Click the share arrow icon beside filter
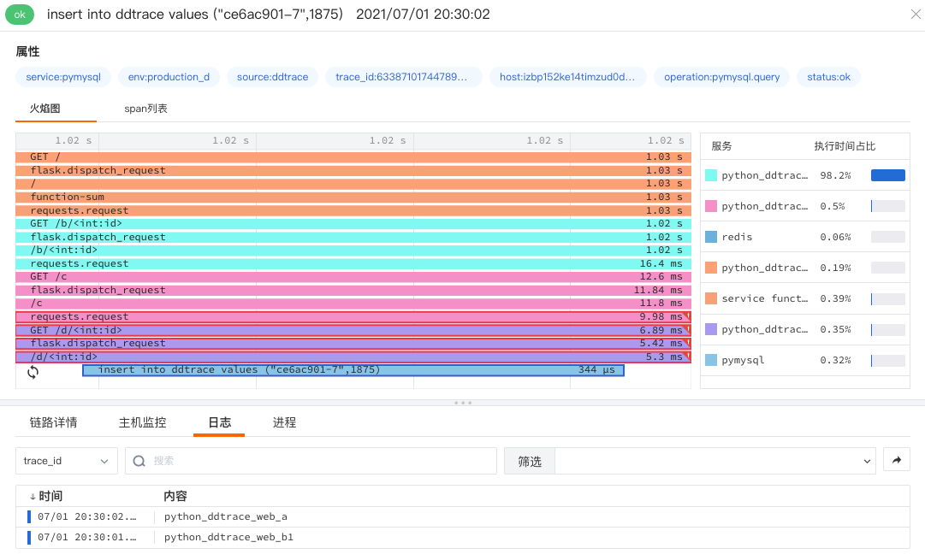This screenshot has width=925, height=560. coord(897,460)
